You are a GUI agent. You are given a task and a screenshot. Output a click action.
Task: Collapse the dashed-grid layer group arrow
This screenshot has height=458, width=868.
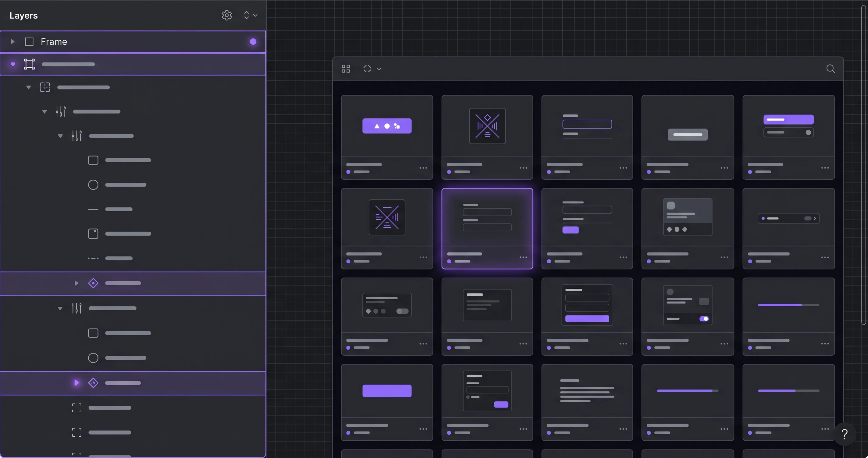(x=29, y=87)
